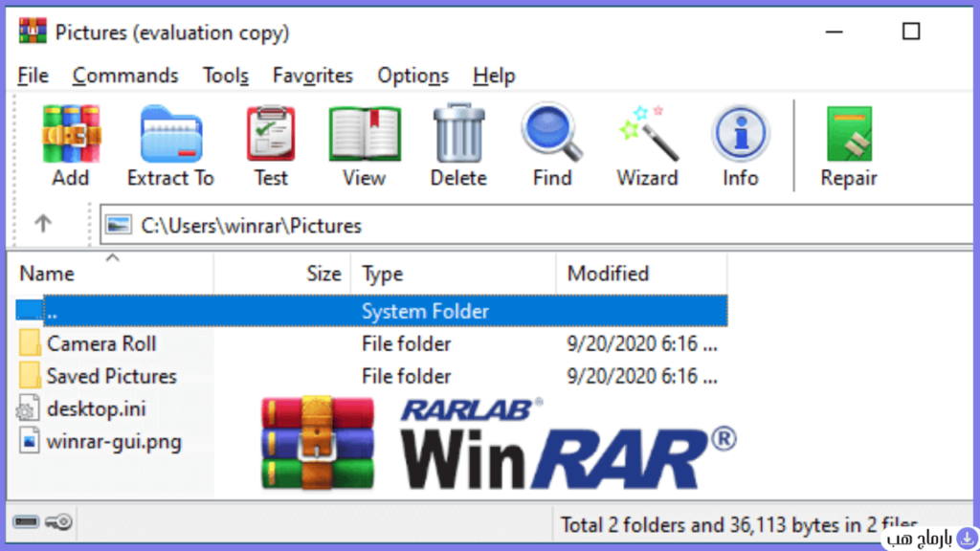Click the key password icon in status bar

[x=58, y=521]
